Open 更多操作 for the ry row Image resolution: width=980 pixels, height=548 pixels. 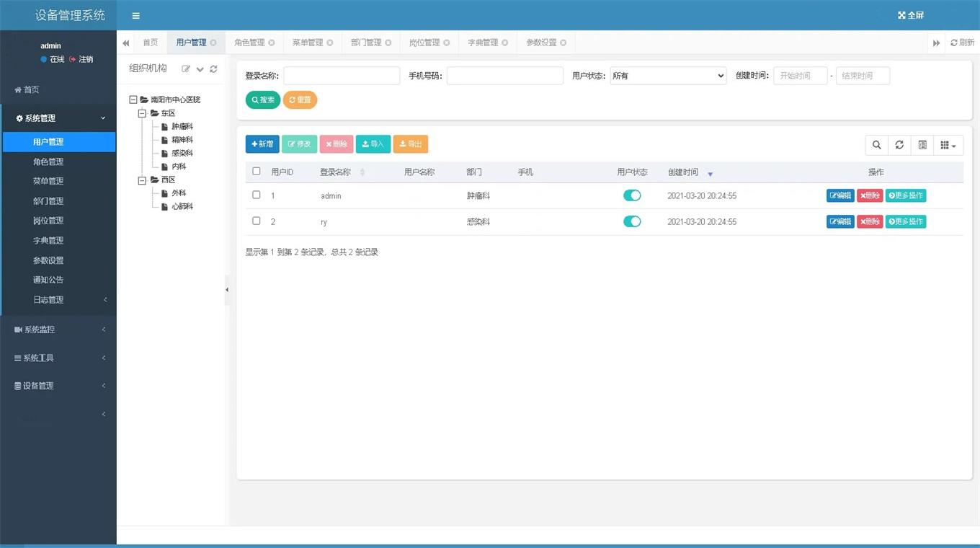coord(906,221)
